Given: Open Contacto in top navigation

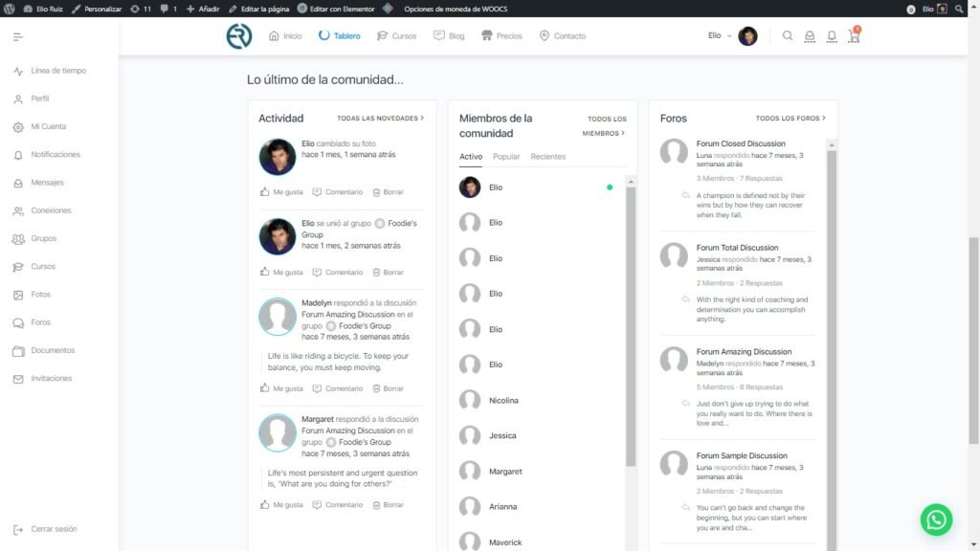Looking at the screenshot, I should click(x=563, y=35).
